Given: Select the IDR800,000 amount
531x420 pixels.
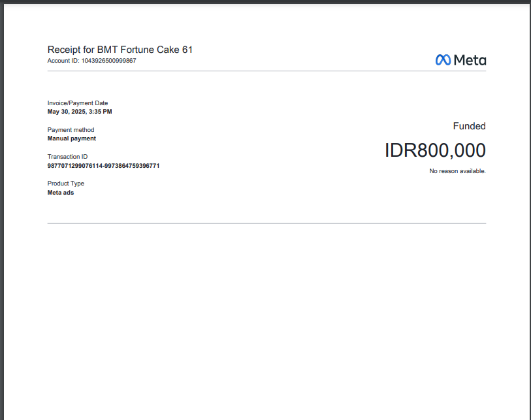Looking at the screenshot, I should pos(435,150).
